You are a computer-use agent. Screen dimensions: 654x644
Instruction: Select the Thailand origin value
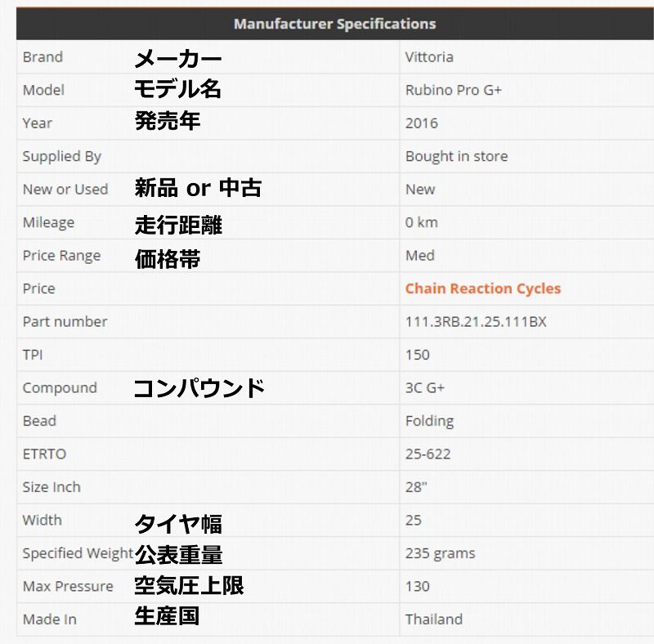[434, 619]
